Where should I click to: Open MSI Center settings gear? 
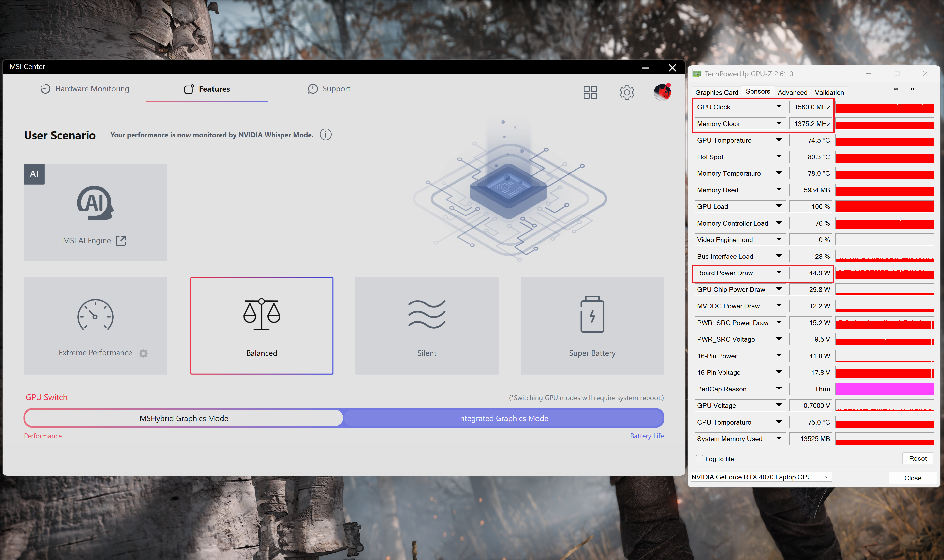tap(627, 92)
